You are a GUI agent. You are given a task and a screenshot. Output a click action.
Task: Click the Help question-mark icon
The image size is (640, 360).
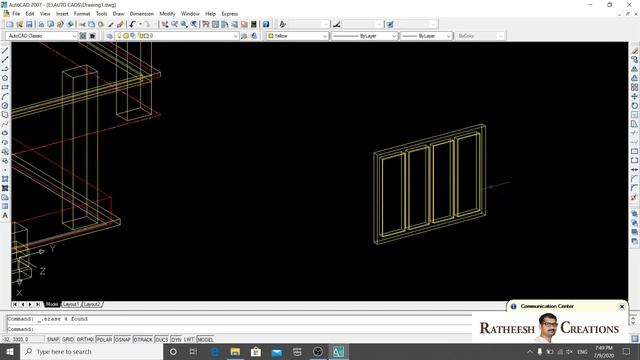(266, 24)
